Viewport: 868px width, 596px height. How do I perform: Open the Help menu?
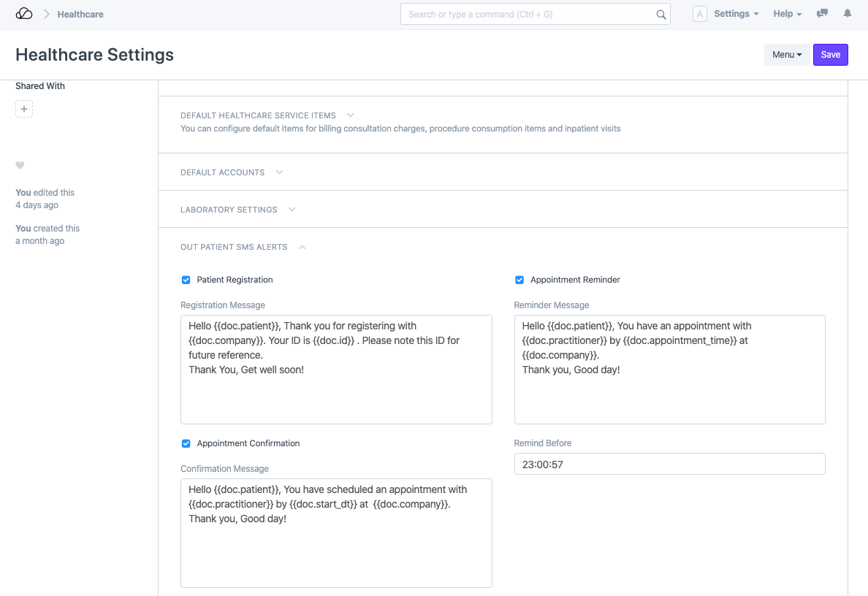(x=787, y=14)
